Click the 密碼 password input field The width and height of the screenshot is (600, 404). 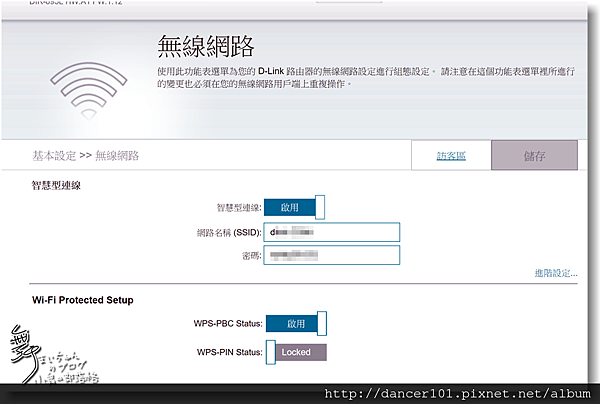coord(332,255)
